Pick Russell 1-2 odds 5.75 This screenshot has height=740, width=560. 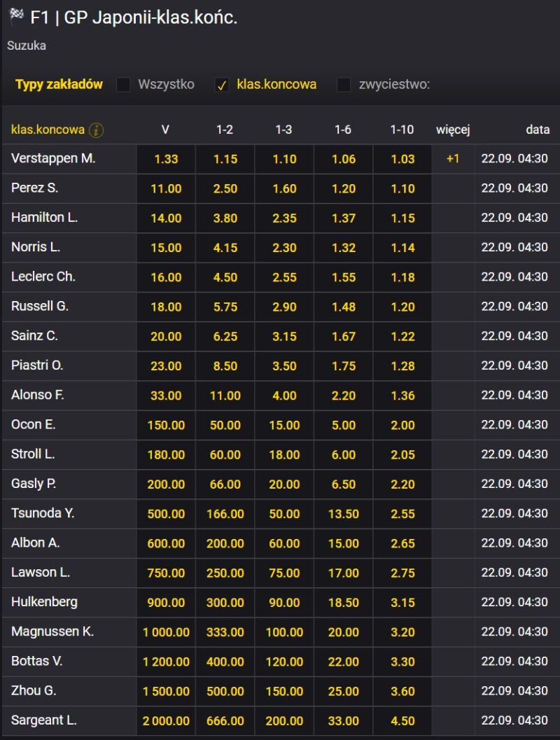click(x=225, y=307)
